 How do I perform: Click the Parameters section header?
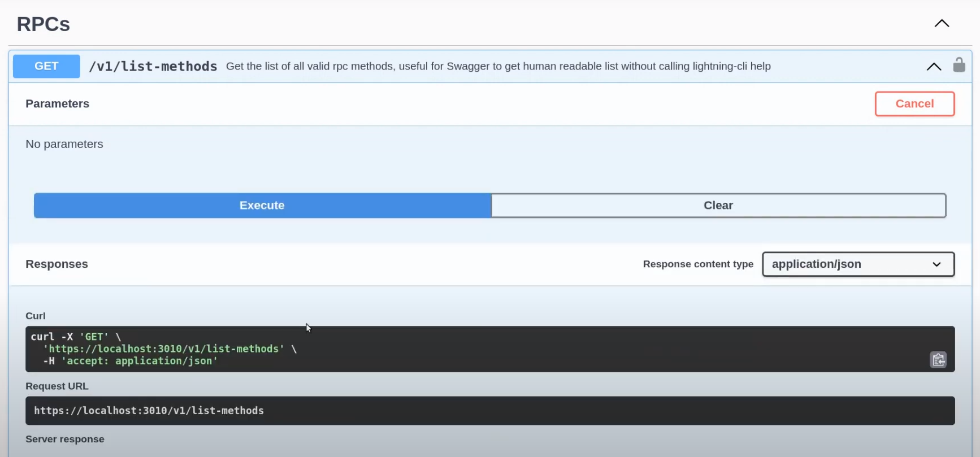tap(57, 103)
